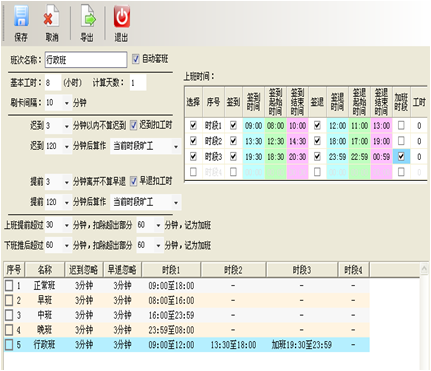The height and width of the screenshot is (371, 431).
Task: Open the 提前 120 minutes dropdown
Action: tap(67, 202)
